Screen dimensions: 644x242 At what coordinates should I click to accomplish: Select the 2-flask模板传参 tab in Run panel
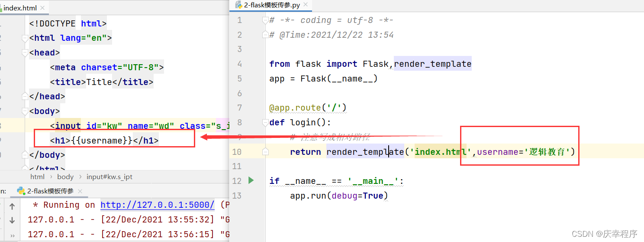pyautogui.click(x=50, y=191)
